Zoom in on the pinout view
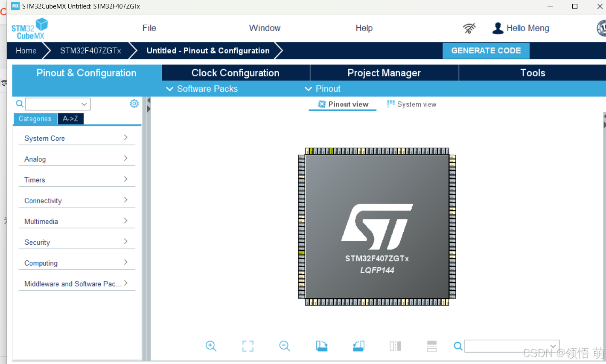Image resolution: width=606 pixels, height=364 pixels. coord(211,346)
